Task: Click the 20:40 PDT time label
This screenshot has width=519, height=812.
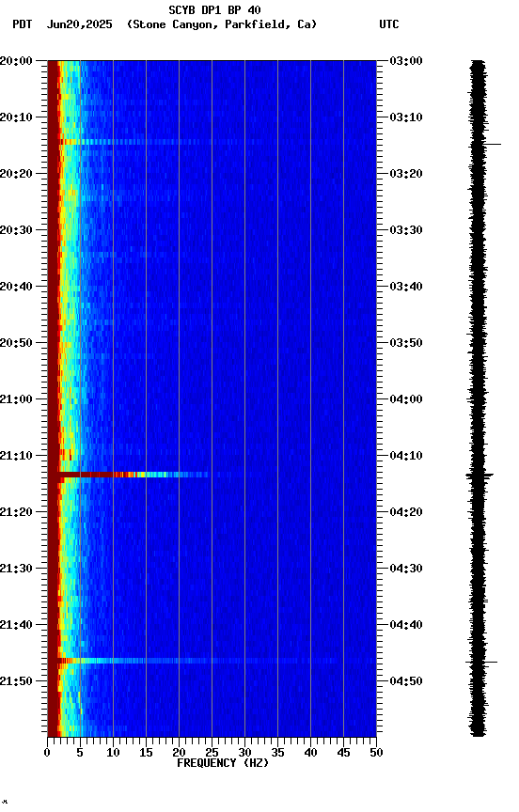Action: [16, 287]
